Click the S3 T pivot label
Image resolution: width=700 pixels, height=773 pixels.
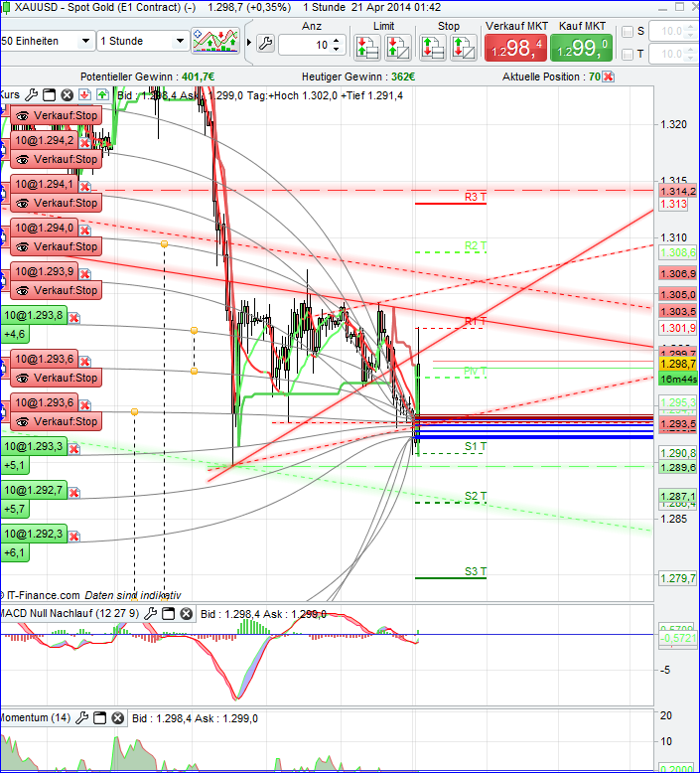[476, 571]
